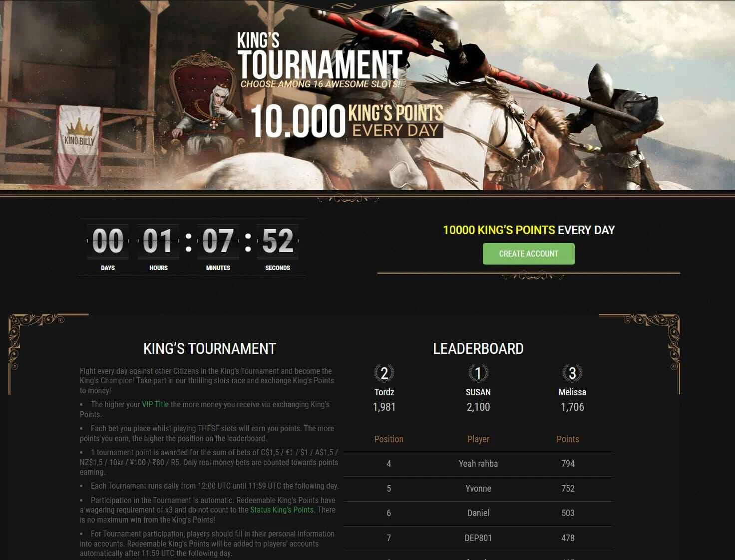This screenshot has height=560, width=735.
Task: Click the Points column header
Action: (x=568, y=439)
